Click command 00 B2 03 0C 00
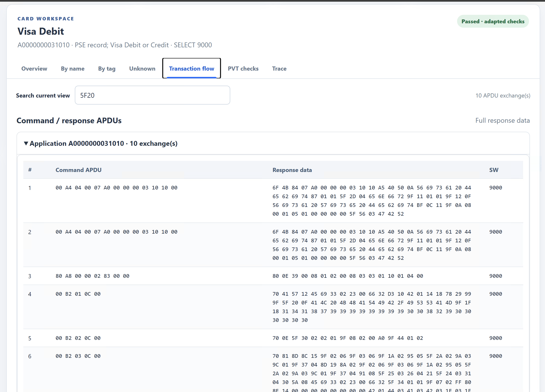Screen dimensions: 545x392 tap(78, 356)
